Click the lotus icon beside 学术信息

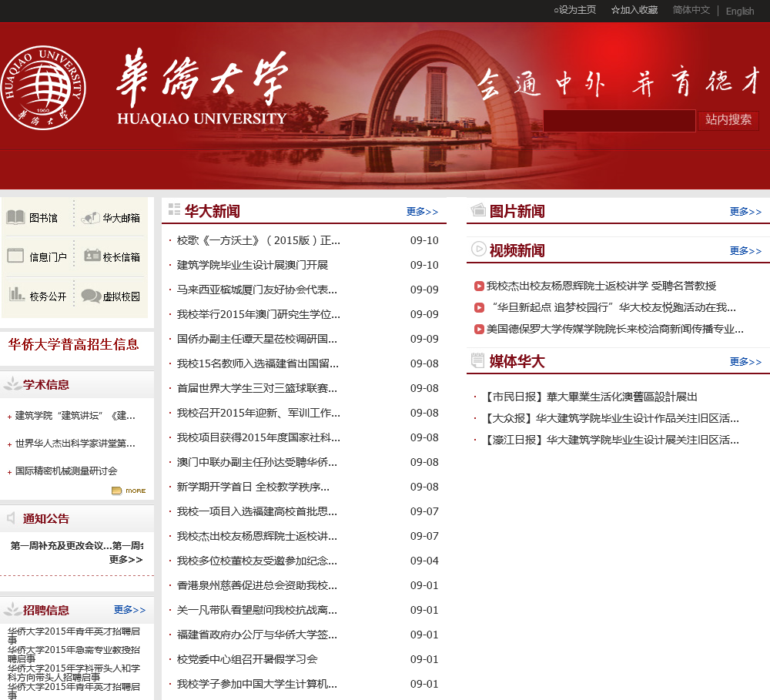[12, 383]
